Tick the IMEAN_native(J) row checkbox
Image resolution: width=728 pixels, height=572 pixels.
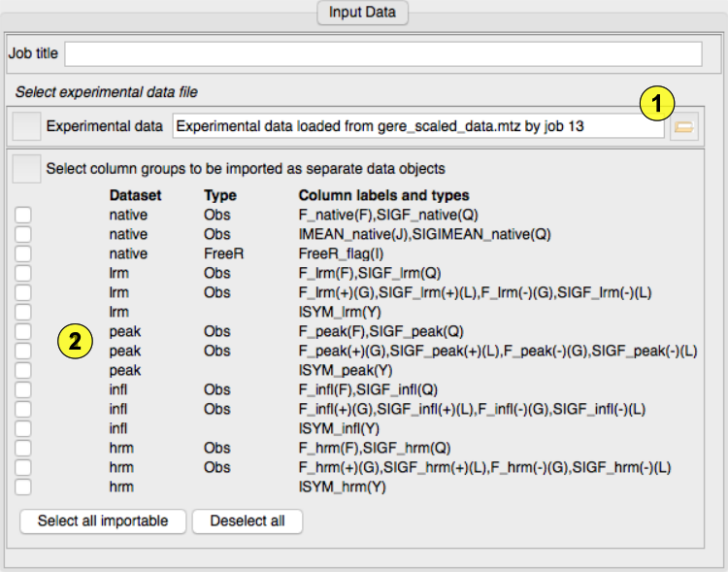23,234
